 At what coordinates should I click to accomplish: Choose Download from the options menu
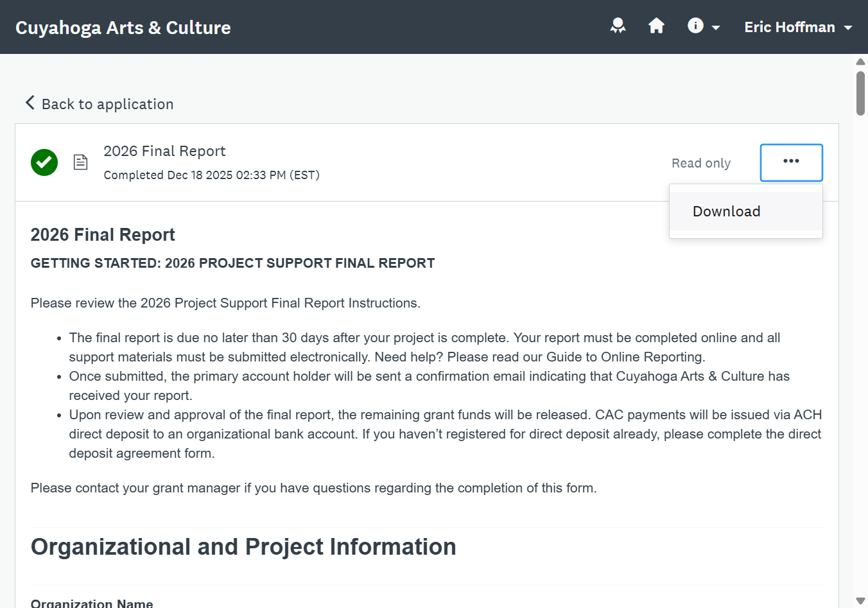point(745,211)
